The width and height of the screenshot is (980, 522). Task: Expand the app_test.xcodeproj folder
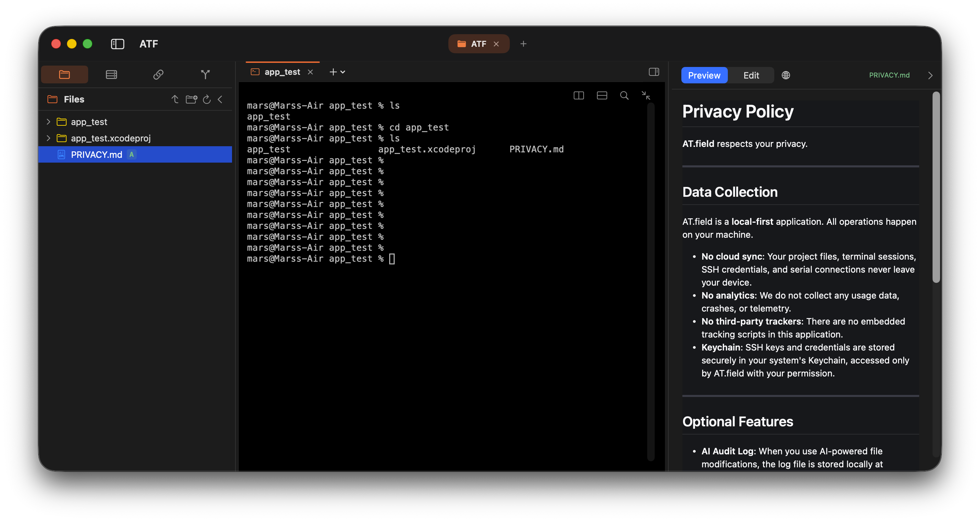[48, 138]
